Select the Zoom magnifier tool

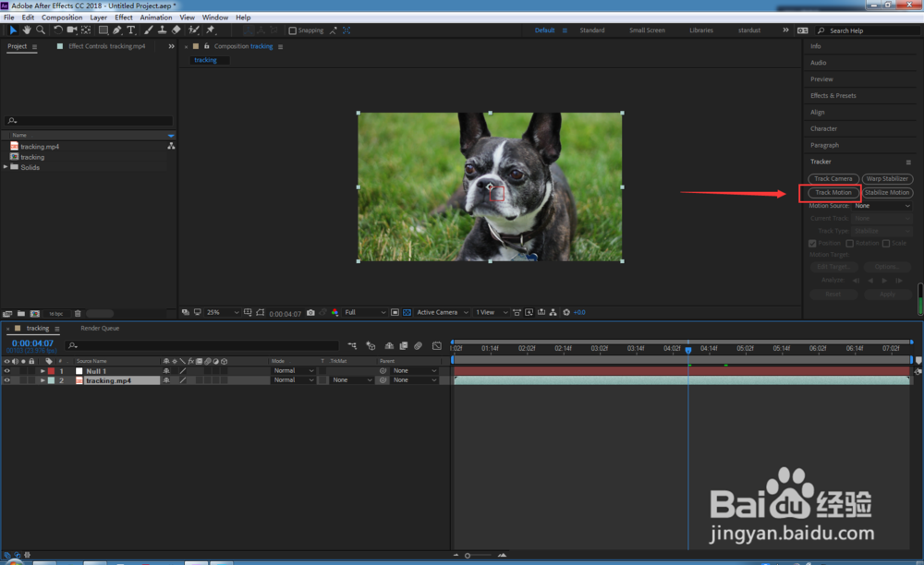(x=40, y=30)
